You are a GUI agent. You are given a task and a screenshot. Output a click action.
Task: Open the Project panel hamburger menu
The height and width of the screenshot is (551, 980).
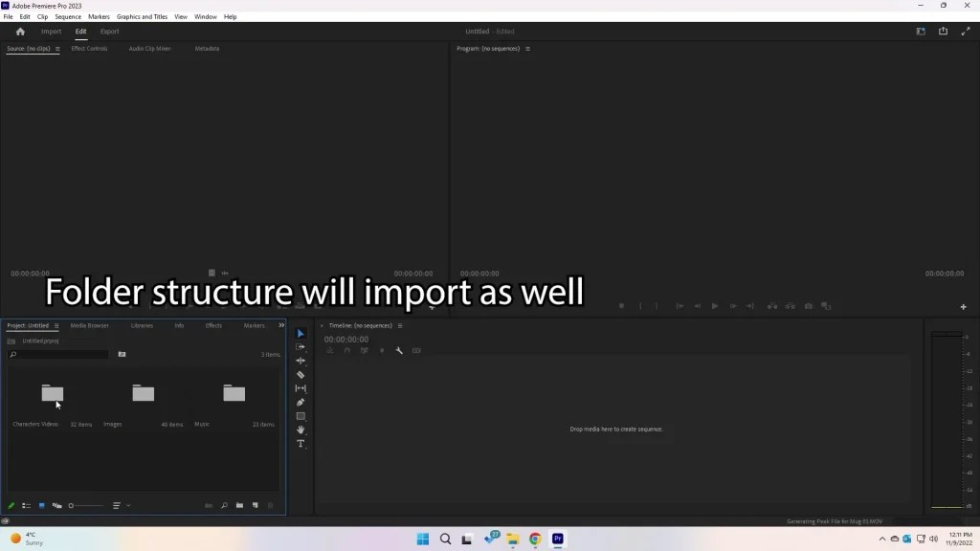click(56, 325)
